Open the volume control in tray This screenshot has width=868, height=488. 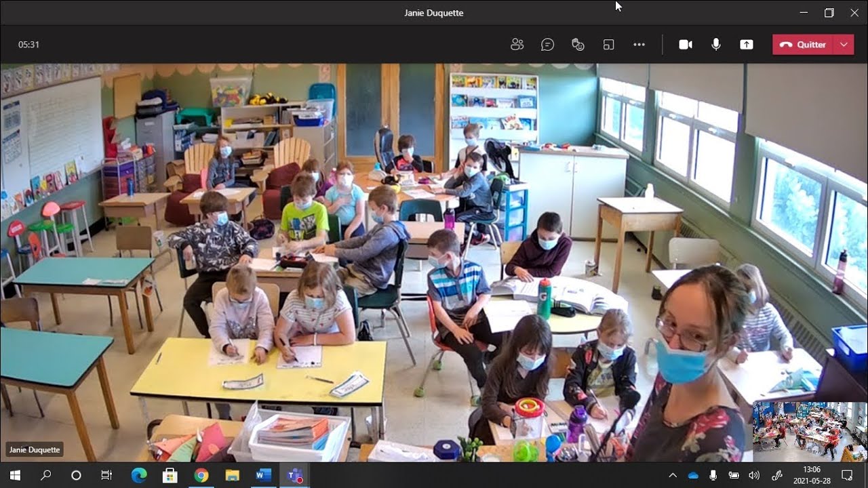pyautogui.click(x=754, y=476)
